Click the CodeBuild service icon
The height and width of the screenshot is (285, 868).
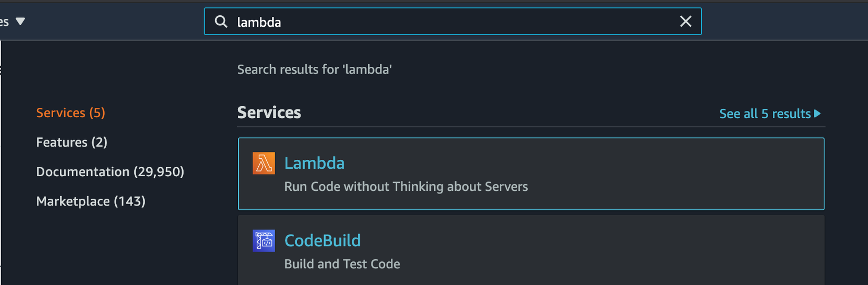coord(264,241)
